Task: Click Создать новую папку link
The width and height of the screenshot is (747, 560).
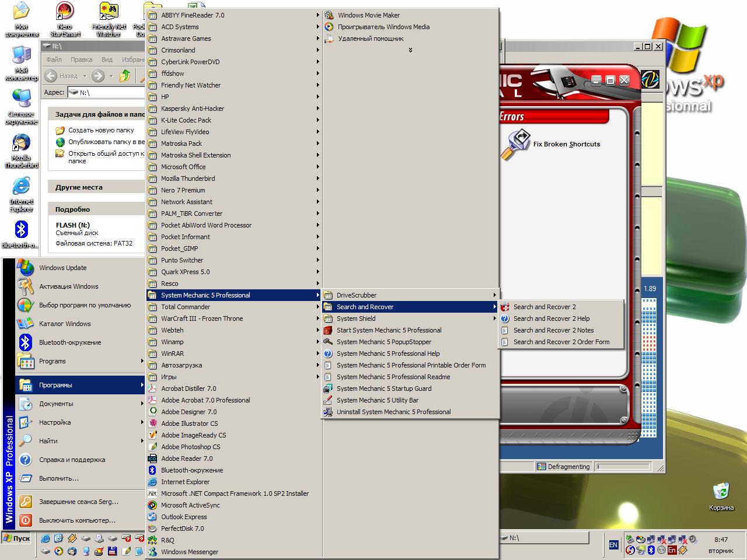Action: [x=101, y=130]
